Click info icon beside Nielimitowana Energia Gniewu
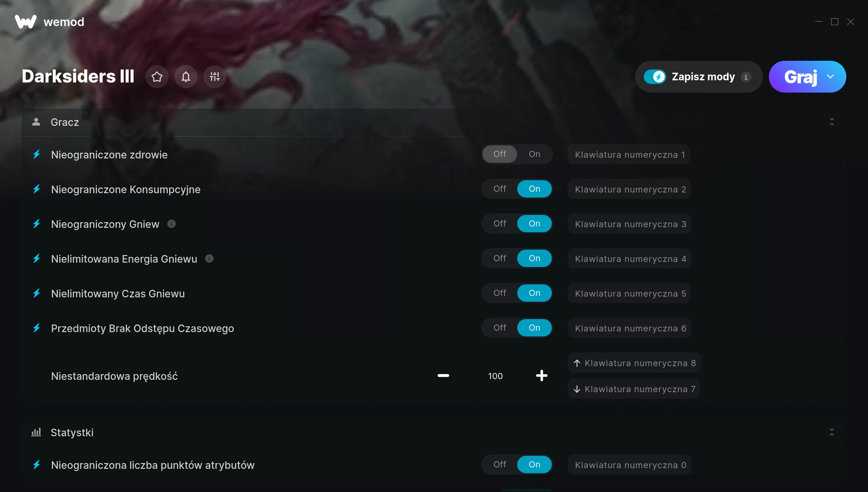The height and width of the screenshot is (492, 868). point(209,259)
